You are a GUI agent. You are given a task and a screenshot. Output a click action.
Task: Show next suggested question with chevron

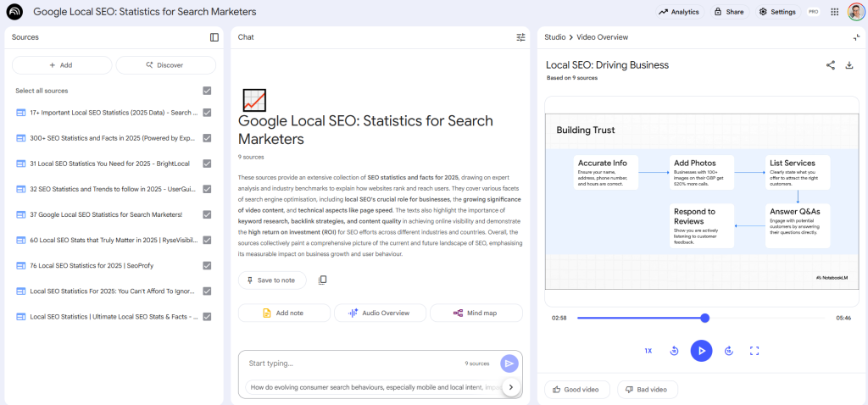pos(511,387)
